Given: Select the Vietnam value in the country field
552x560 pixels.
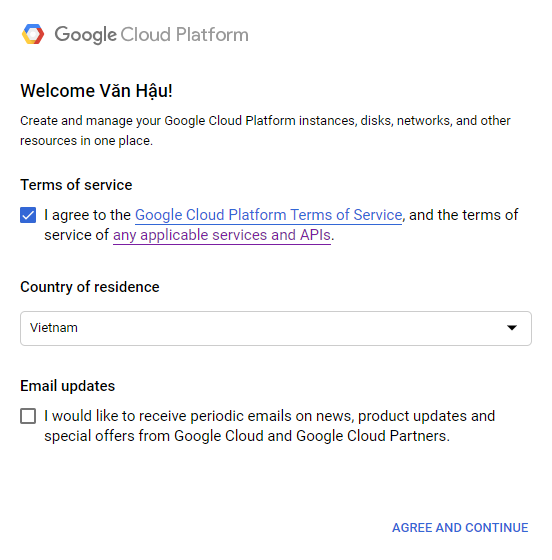Looking at the screenshot, I should tap(54, 328).
